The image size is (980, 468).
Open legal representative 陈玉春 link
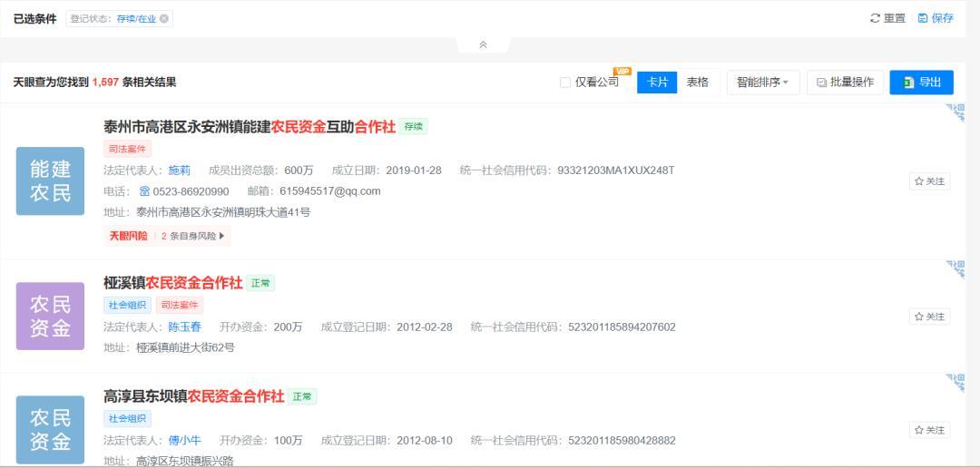pos(185,327)
